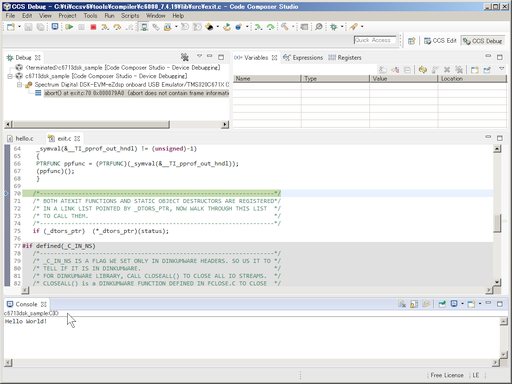
Task: Click the pencil/marker toolbar icon
Action: coord(354,27)
